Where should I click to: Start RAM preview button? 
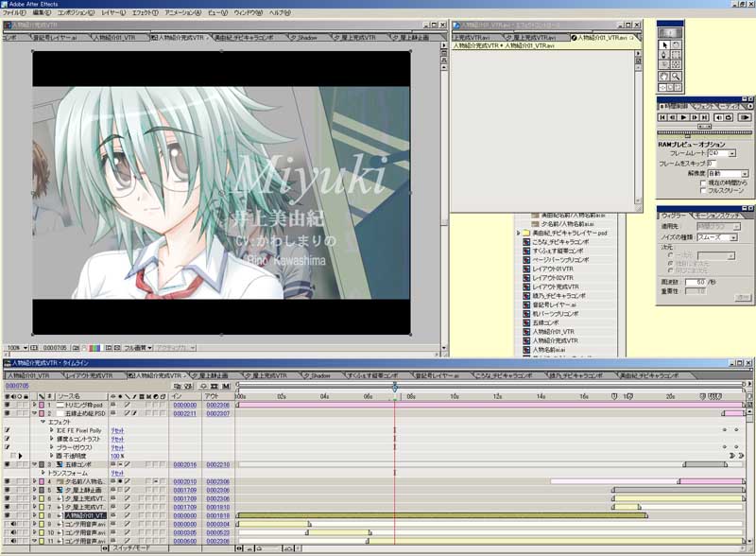tap(745, 117)
